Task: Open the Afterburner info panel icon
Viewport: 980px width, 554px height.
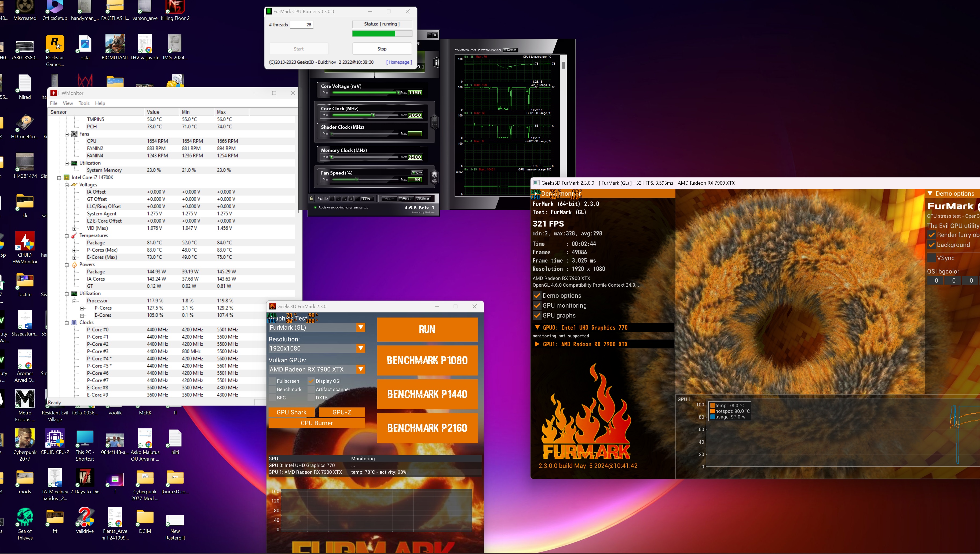Action: click(x=436, y=62)
